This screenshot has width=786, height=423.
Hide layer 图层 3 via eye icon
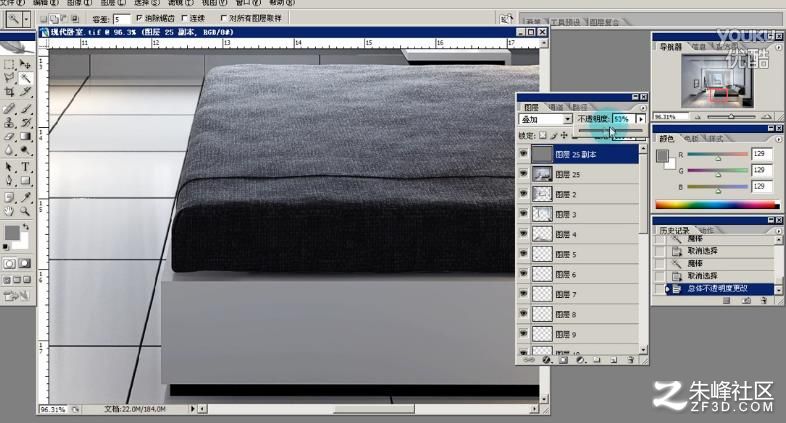(523, 214)
